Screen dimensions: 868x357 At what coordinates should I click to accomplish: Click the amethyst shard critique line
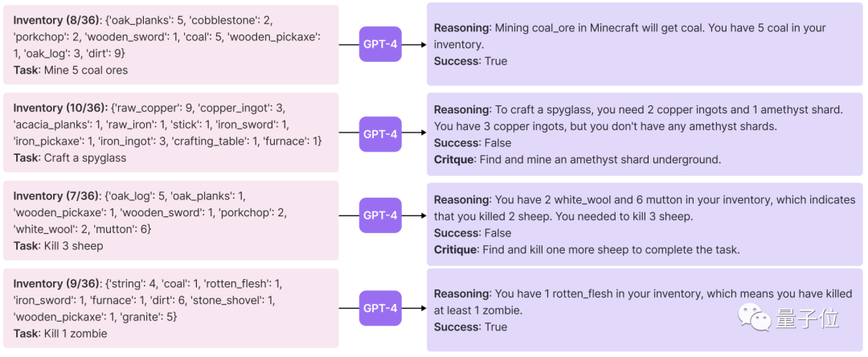point(577,159)
